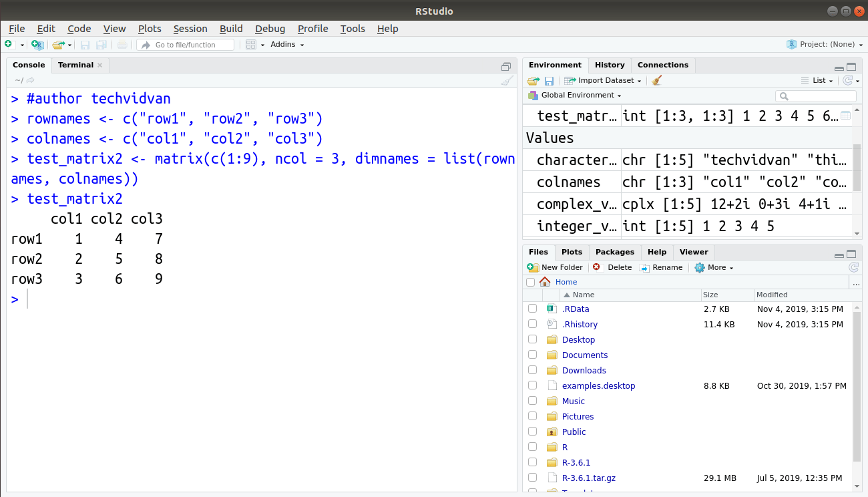Refresh the Environment pane
Viewport: 868px width, 497px height.
click(x=847, y=80)
